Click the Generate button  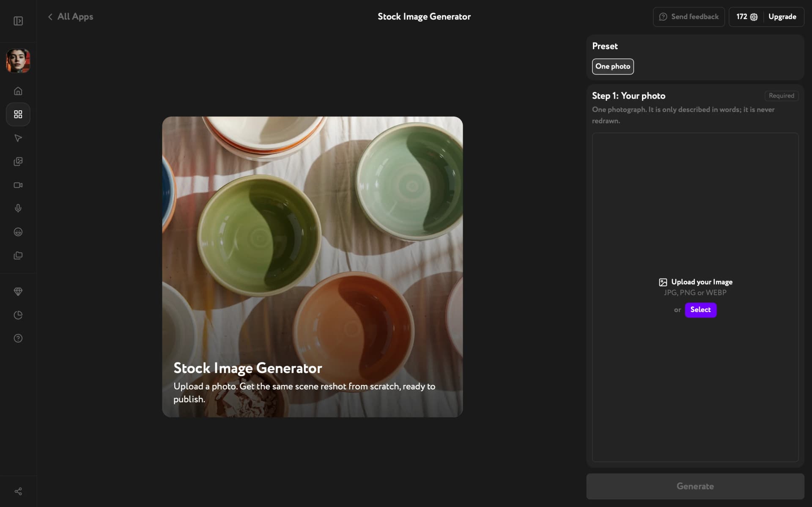click(x=695, y=486)
